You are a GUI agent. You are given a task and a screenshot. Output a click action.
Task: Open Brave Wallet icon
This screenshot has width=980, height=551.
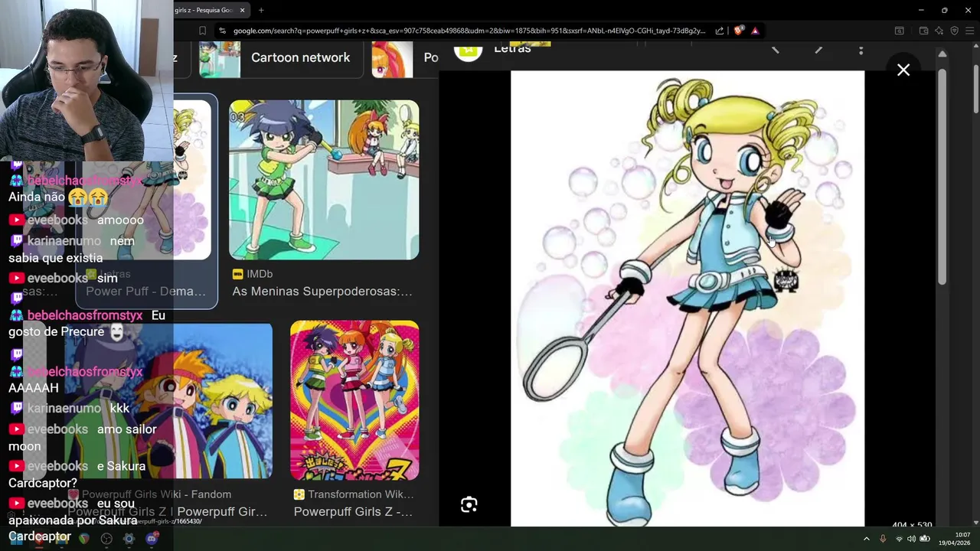(x=923, y=31)
